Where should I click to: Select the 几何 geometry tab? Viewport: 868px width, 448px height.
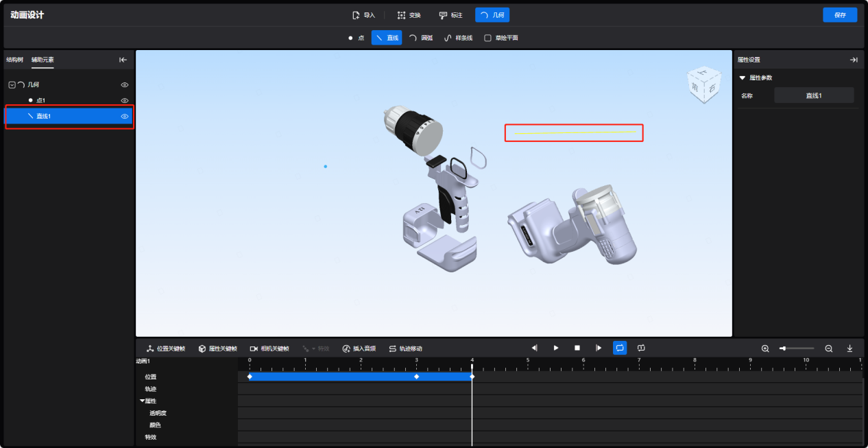click(x=492, y=15)
